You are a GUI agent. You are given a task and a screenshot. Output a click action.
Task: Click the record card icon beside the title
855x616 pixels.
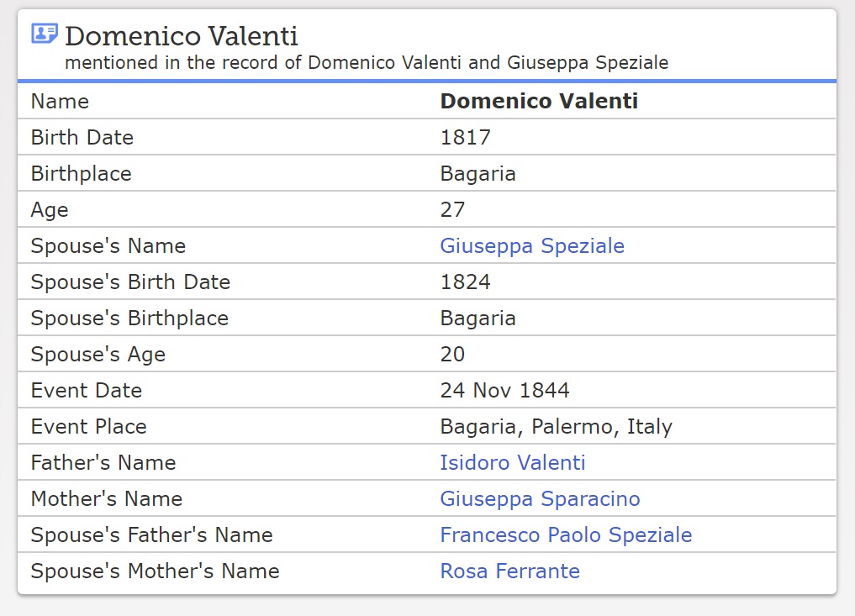[45, 34]
